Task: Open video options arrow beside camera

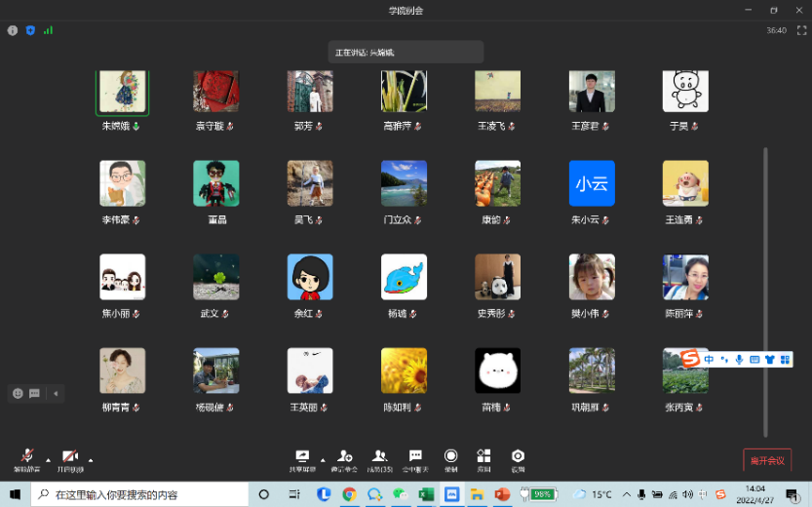Action: tap(91, 459)
